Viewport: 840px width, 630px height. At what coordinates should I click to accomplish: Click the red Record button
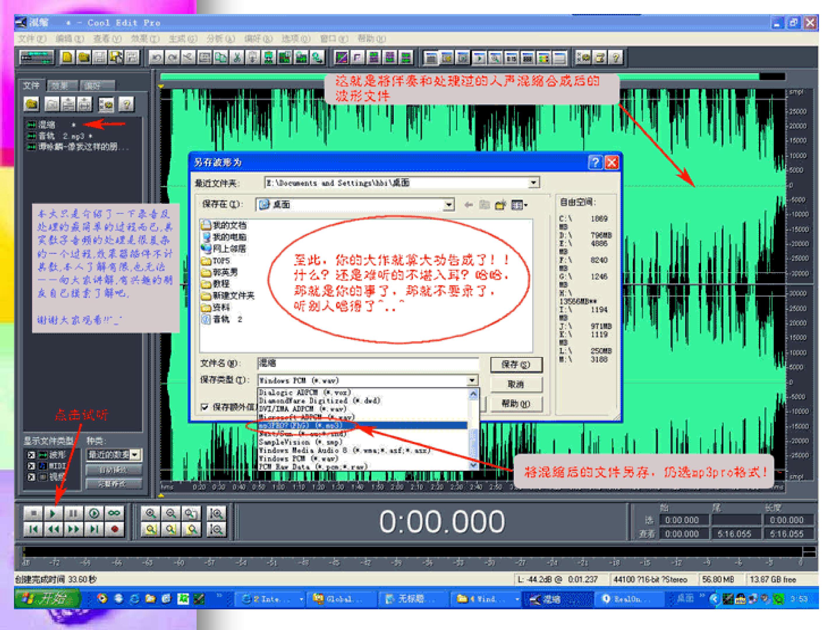[115, 529]
